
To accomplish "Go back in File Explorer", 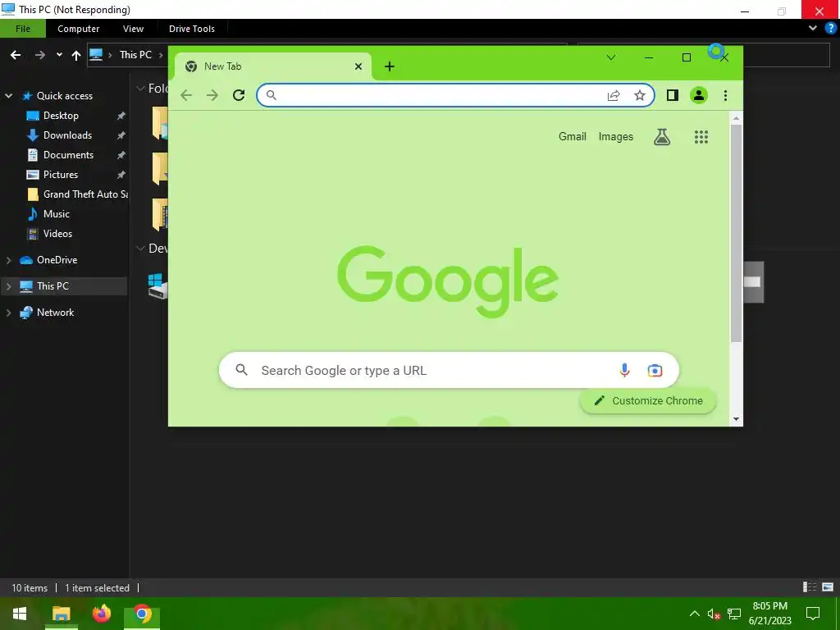I will coord(16,55).
